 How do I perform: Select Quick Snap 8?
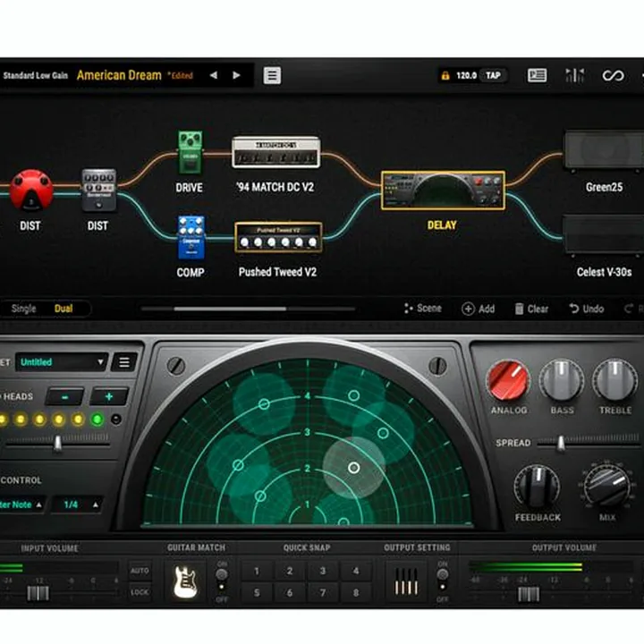[356, 593]
